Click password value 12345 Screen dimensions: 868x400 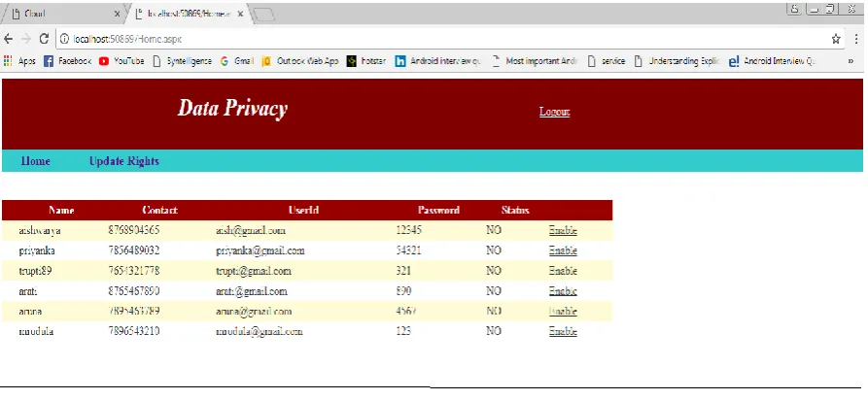408,230
